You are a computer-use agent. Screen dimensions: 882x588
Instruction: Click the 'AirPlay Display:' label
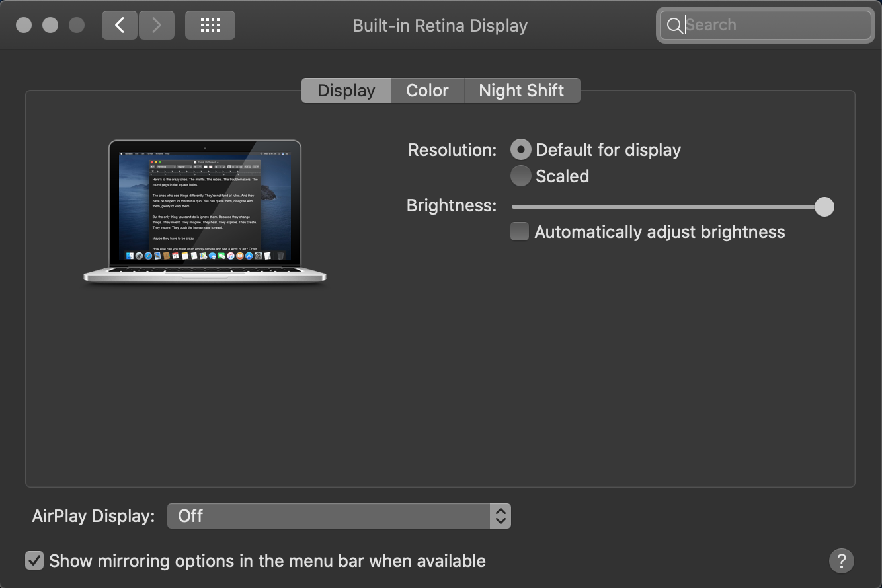(x=93, y=516)
